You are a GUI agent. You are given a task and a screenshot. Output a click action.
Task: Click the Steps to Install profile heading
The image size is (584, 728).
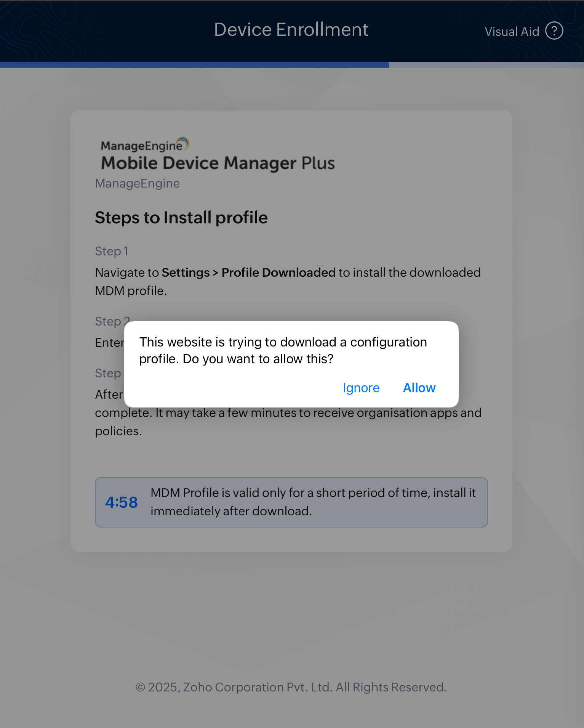point(181,218)
